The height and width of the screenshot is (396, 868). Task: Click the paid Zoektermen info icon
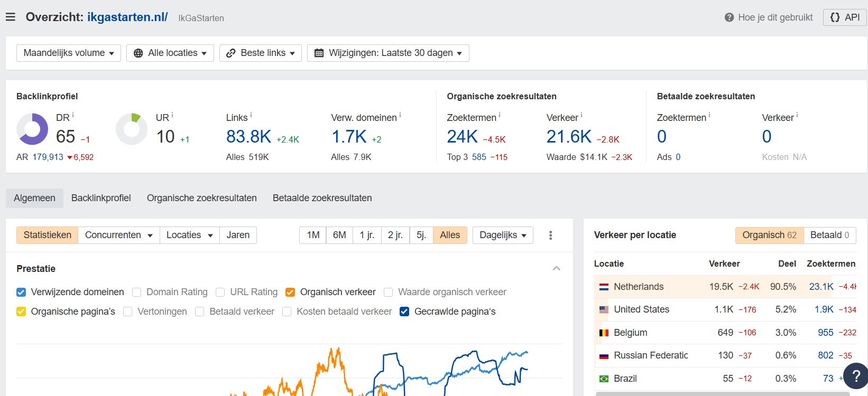point(709,115)
